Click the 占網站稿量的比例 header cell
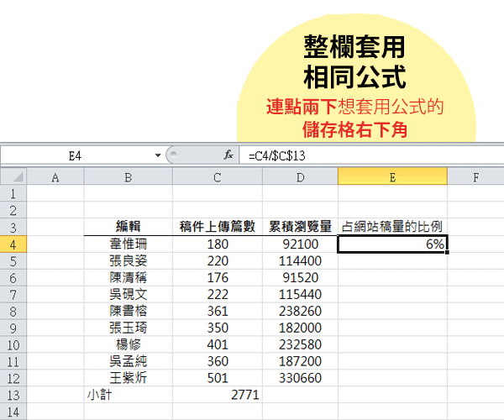 click(x=392, y=227)
